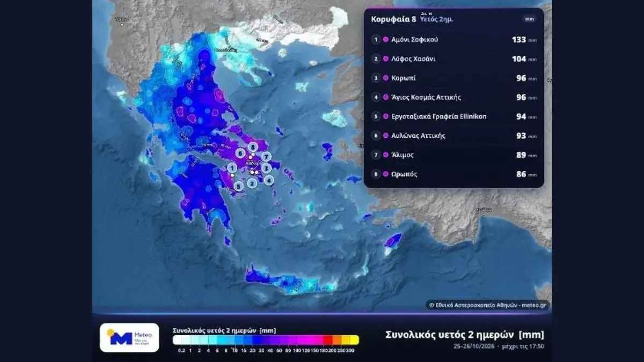Click rank badge 1 in the top list
Viewport: 644px width, 362px height.
[x=376, y=40]
